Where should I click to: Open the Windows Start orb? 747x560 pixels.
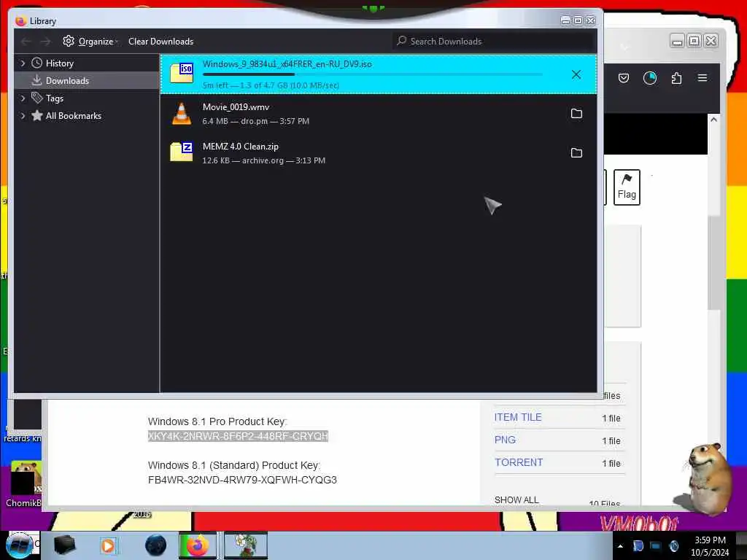coord(20,545)
